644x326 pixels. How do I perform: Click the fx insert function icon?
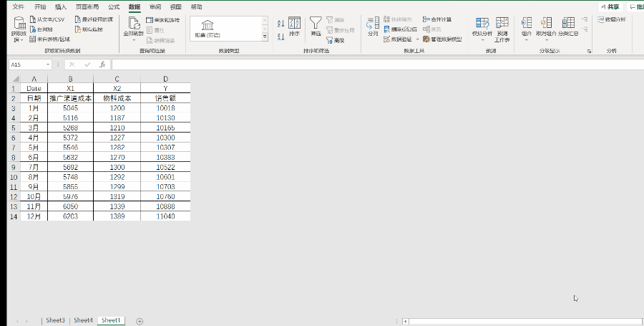click(102, 64)
